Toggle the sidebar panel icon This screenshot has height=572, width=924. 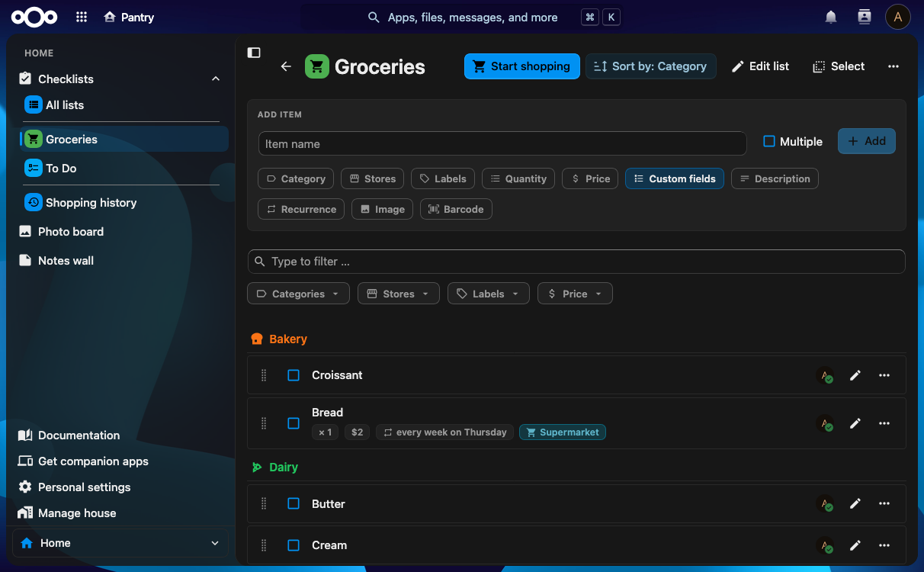[254, 53]
